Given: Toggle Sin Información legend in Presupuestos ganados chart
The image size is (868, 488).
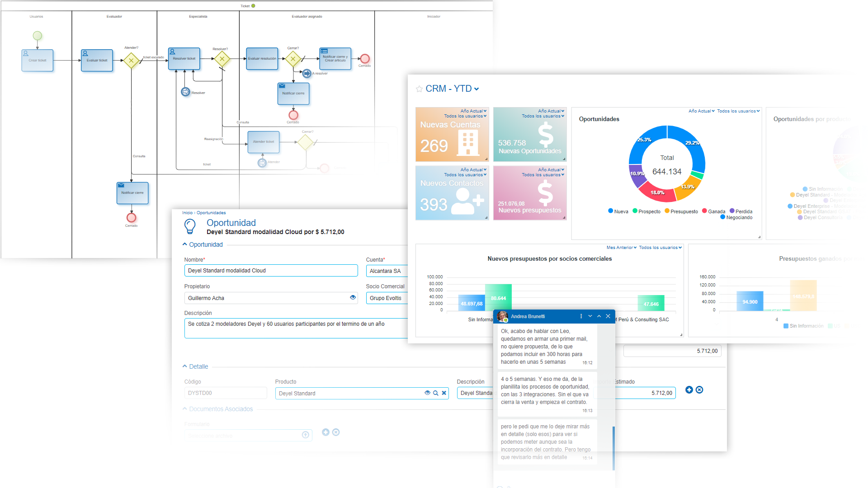Looking at the screenshot, I should [x=803, y=326].
